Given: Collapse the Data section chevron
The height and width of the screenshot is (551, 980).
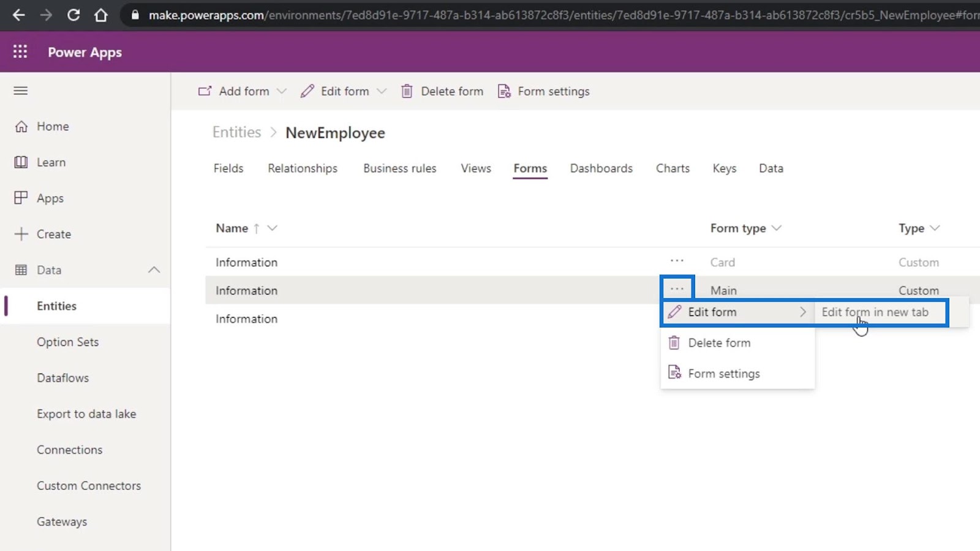Looking at the screenshot, I should [x=154, y=270].
